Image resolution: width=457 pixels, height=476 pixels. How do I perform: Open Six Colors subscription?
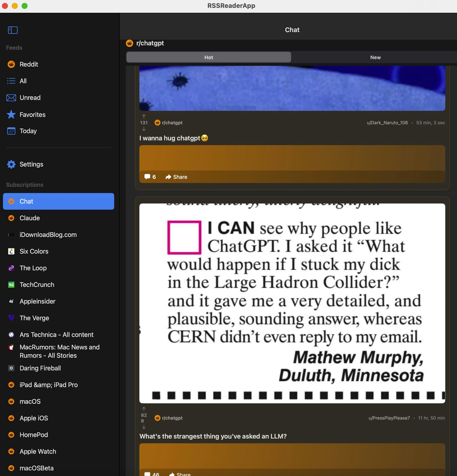[58, 251]
